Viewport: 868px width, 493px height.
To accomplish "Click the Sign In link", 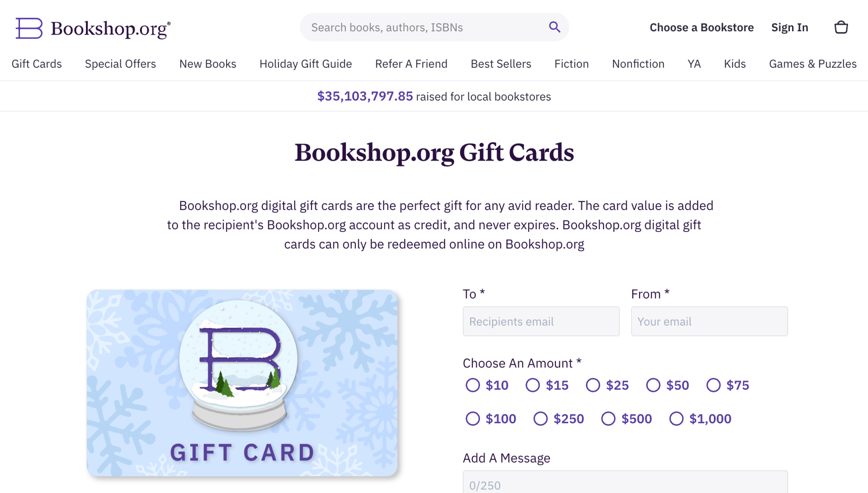I will [x=789, y=27].
